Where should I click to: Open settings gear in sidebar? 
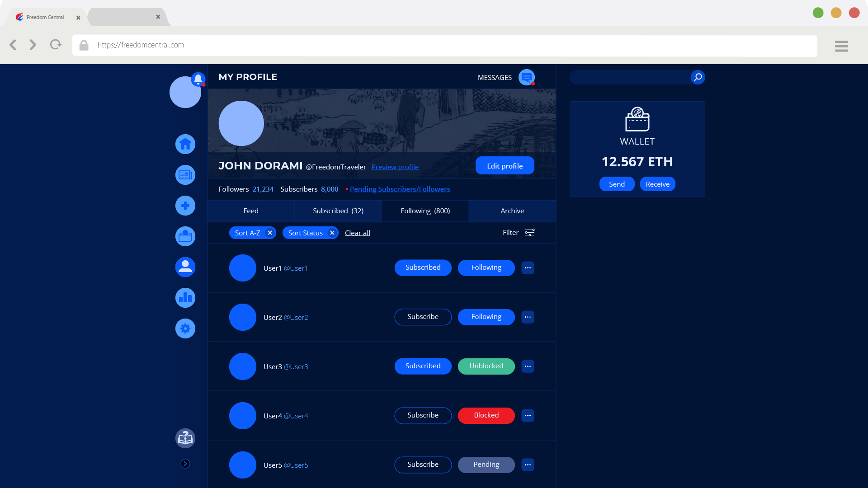point(185,328)
